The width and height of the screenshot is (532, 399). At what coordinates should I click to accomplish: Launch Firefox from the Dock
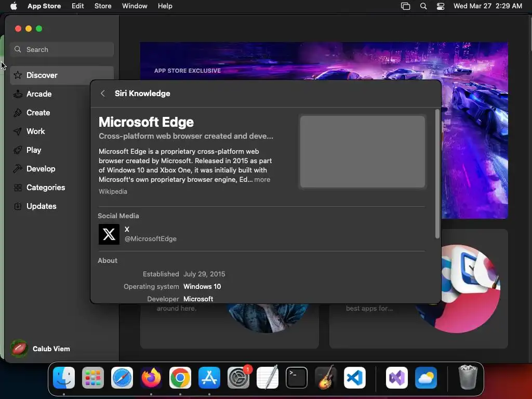pyautogui.click(x=151, y=378)
